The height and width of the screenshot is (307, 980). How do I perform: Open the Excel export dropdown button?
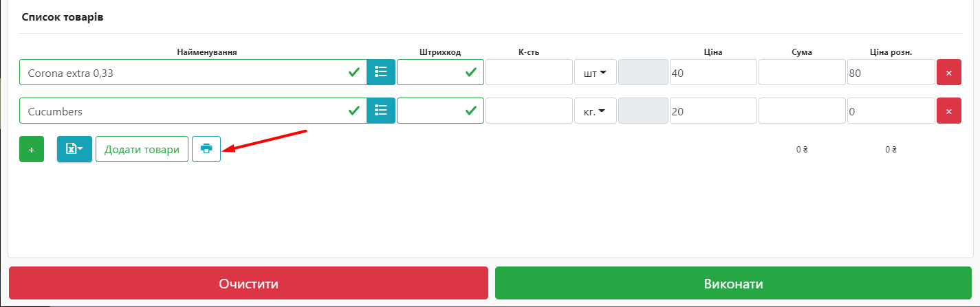pos(74,149)
